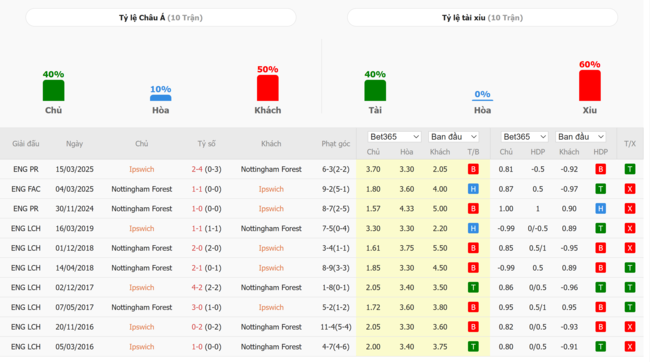Click the green Tài 40% bar

(x=375, y=90)
